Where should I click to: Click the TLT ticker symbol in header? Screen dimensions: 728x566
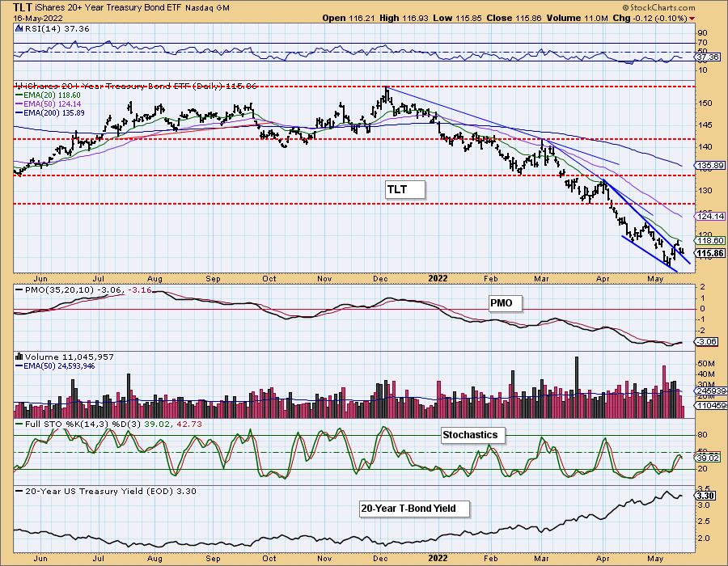click(23, 7)
